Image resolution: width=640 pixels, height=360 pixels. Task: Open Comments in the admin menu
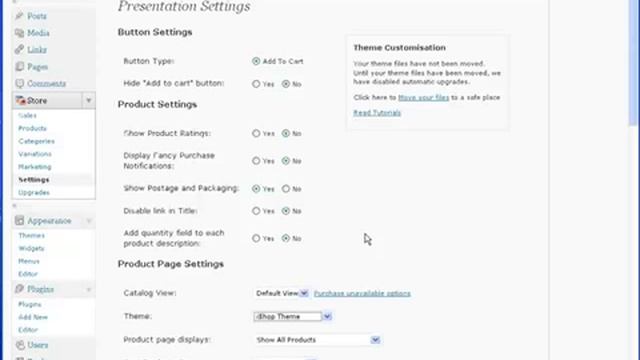(47, 84)
